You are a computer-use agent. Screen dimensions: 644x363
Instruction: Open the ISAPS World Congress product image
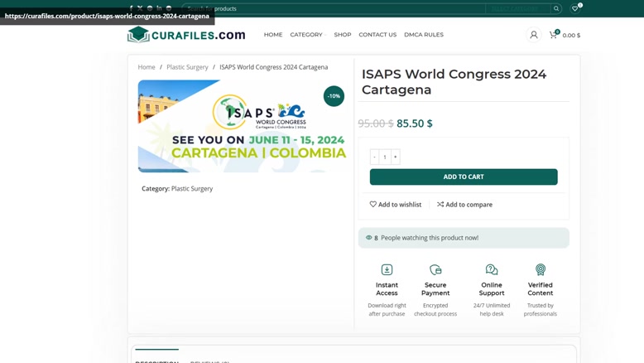click(243, 126)
